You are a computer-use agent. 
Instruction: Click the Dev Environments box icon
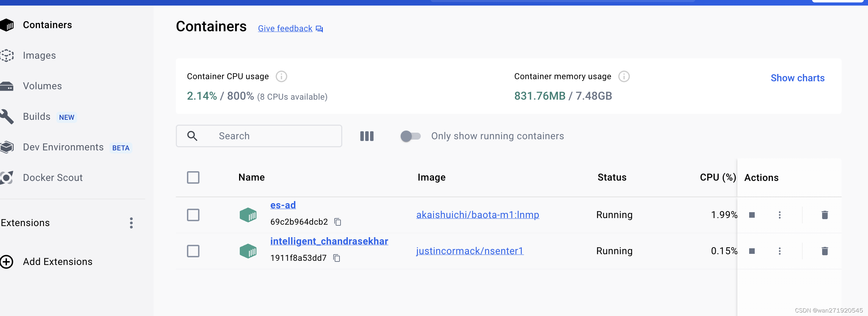coord(7,147)
